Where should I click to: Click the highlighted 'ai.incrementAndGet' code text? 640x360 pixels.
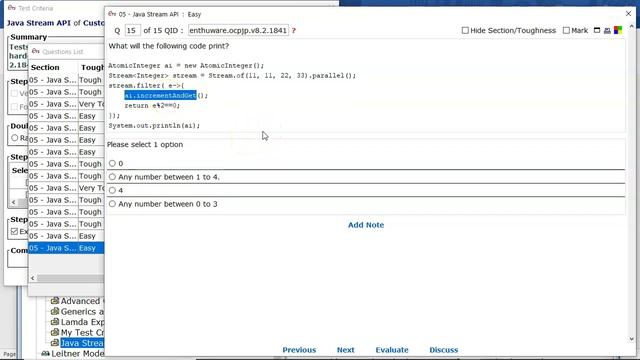160,96
